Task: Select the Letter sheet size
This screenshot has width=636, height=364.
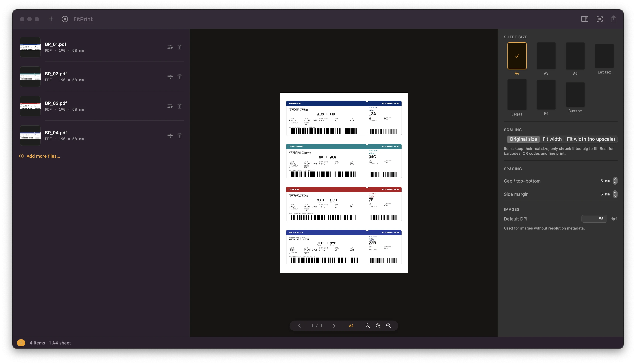Action: click(604, 56)
